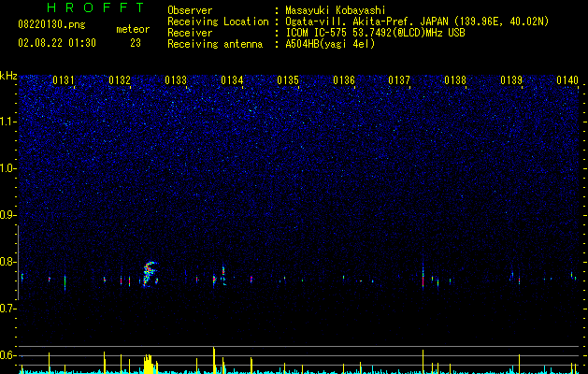
Task: Click the A504HB(yagi 4el) antenna text
Action: pyautogui.click(x=330, y=44)
